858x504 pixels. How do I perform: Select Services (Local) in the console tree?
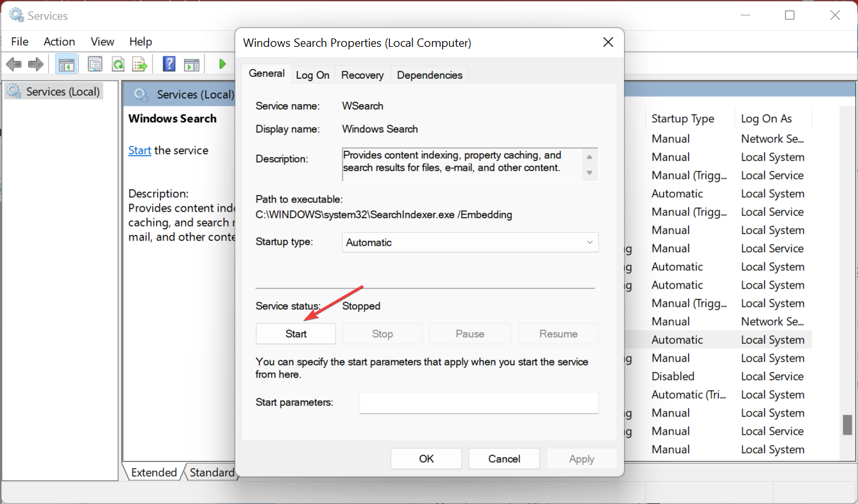[54, 92]
